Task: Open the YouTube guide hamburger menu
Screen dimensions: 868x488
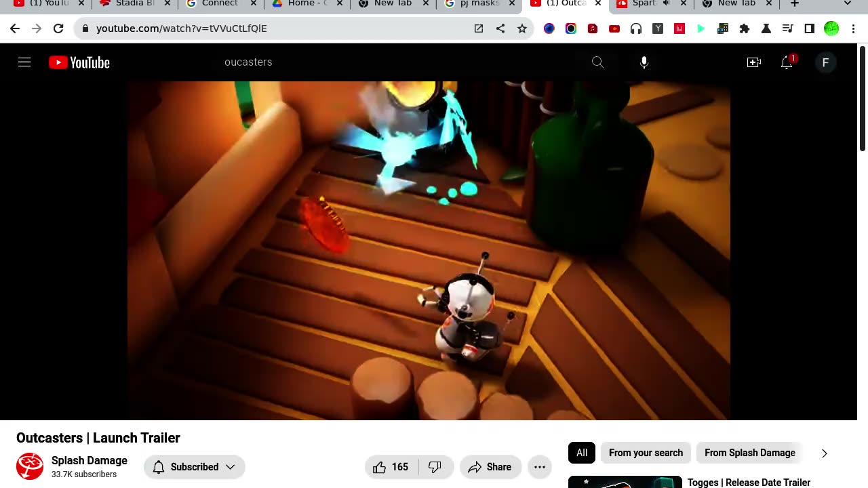Action: tap(24, 62)
